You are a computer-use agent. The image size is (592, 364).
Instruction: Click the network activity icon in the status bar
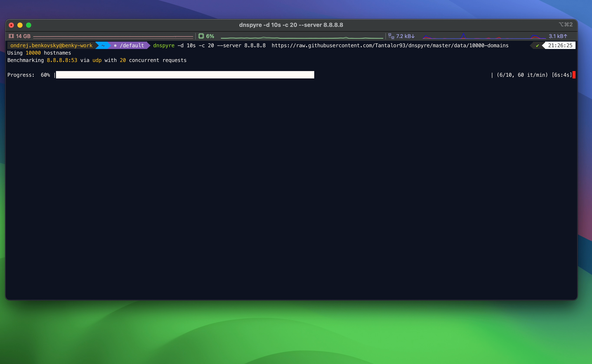click(391, 36)
